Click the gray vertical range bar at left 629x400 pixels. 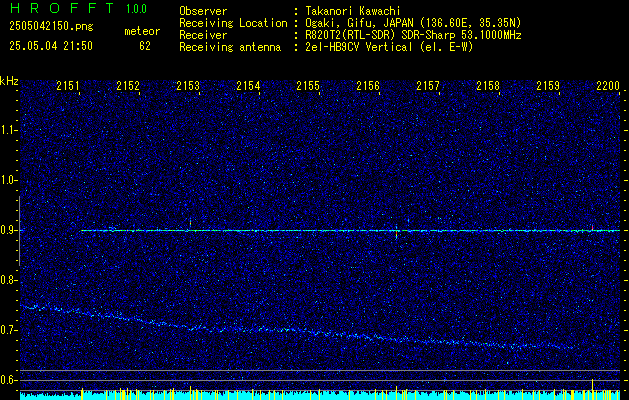click(19, 231)
